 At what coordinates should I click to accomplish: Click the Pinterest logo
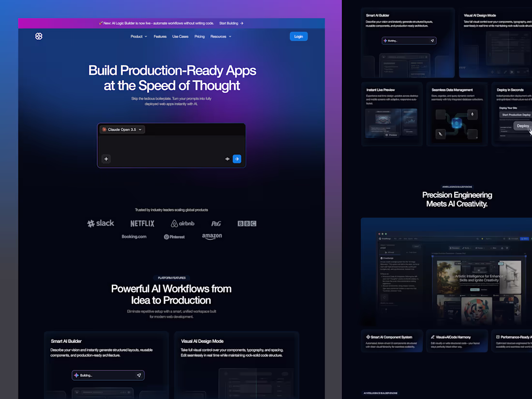click(x=175, y=237)
